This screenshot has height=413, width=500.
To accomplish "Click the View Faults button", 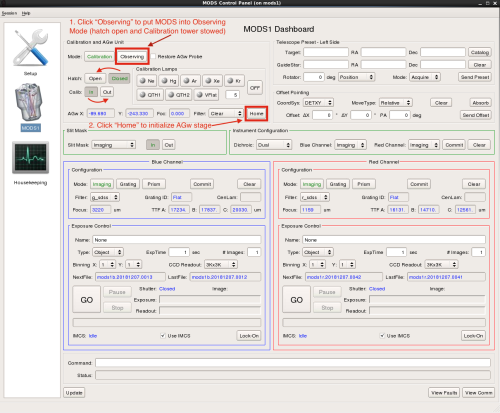I will 444,393.
